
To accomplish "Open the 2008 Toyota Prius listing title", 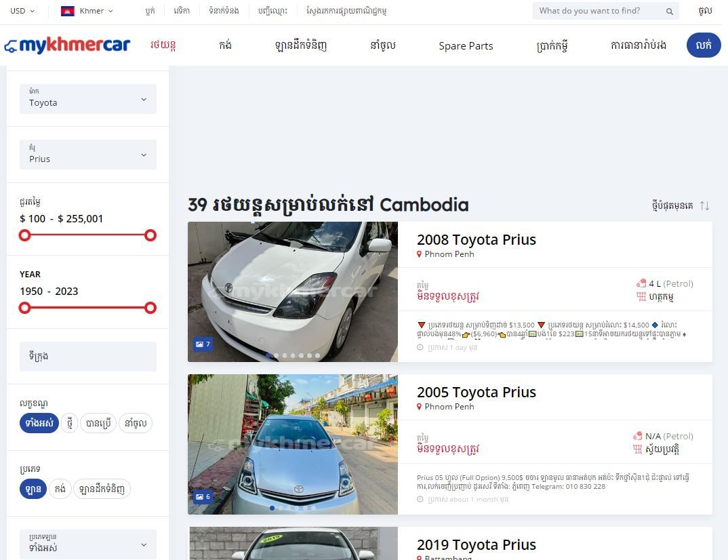I will (477, 239).
